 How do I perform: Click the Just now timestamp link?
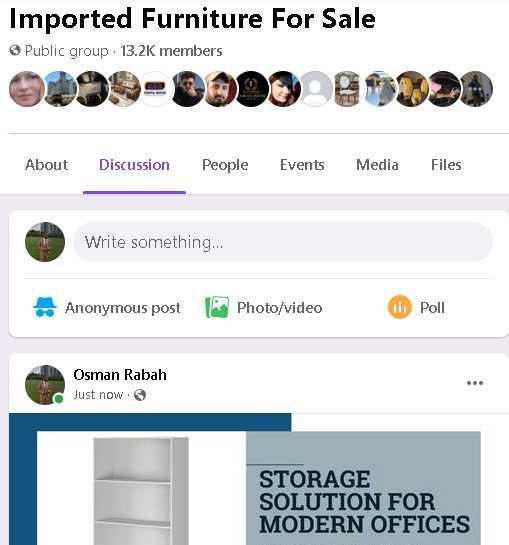pyautogui.click(x=98, y=395)
